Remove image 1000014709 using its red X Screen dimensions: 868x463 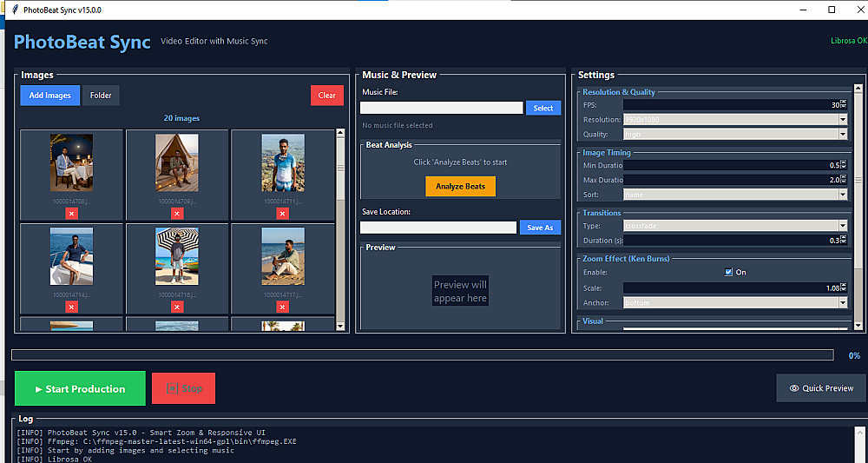click(177, 214)
